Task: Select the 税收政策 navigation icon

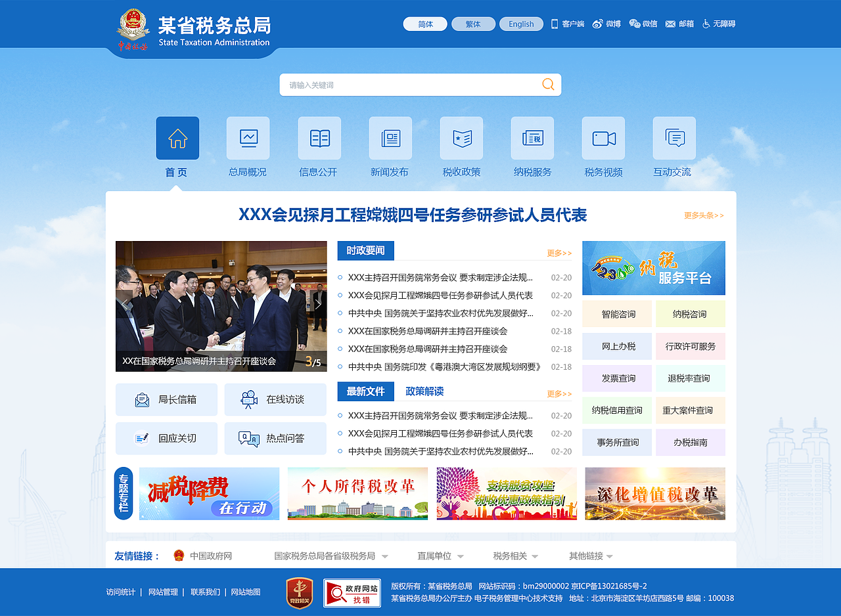Action: [461, 138]
